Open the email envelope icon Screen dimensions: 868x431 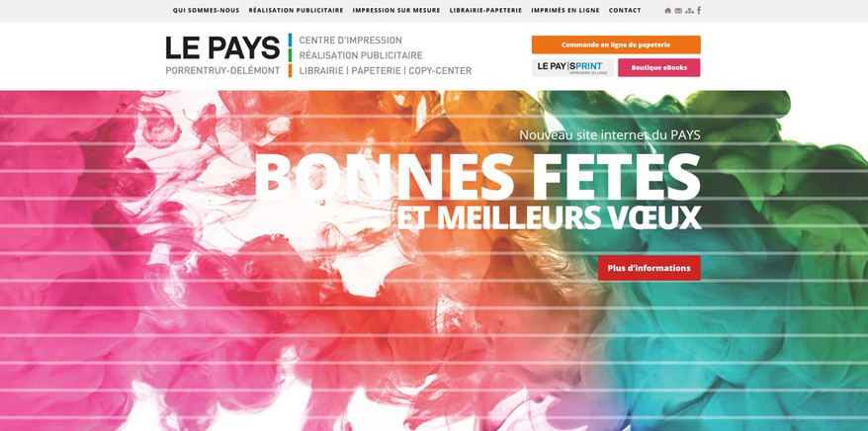tap(678, 11)
